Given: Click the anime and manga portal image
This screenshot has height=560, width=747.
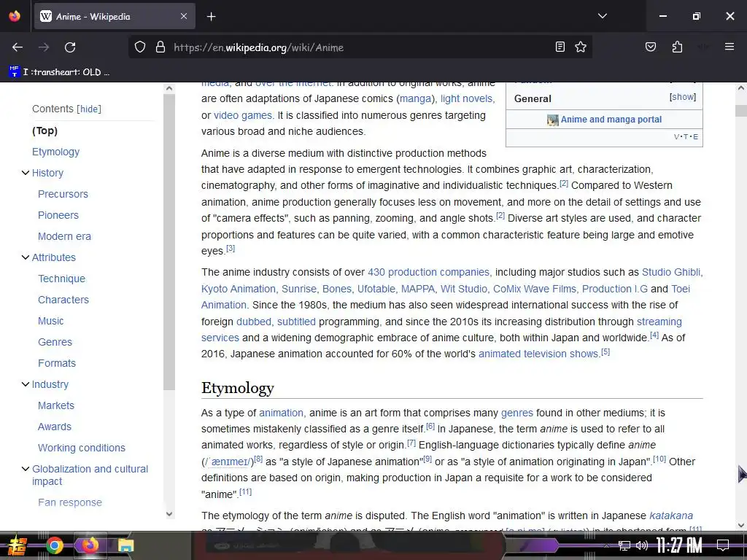Looking at the screenshot, I should (553, 120).
